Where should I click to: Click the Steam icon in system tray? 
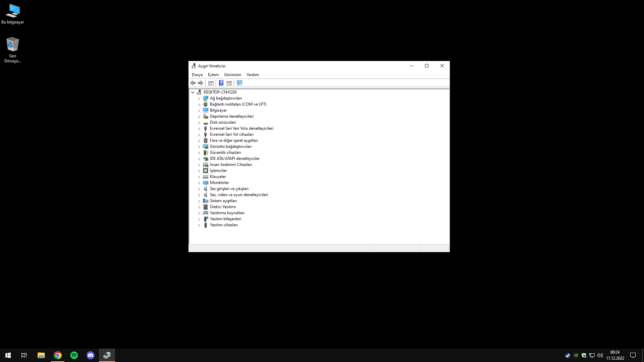point(568,355)
